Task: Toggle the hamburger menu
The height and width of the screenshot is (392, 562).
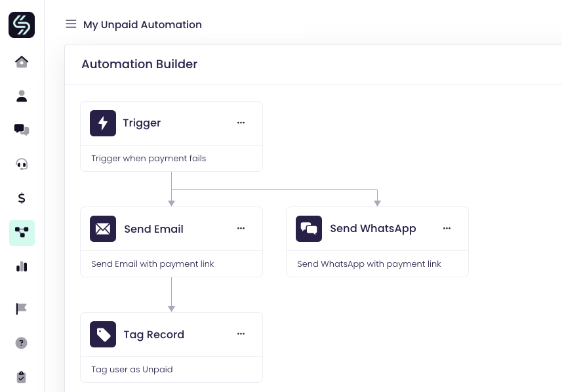Action: tap(71, 24)
